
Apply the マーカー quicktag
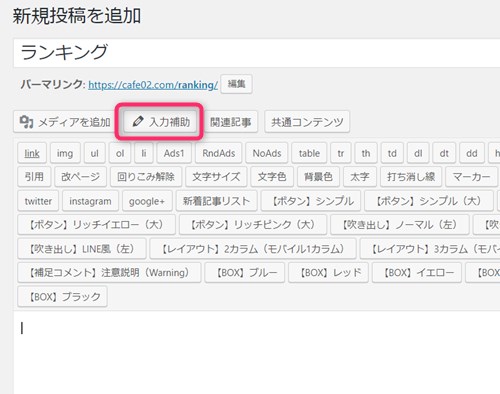(471, 177)
